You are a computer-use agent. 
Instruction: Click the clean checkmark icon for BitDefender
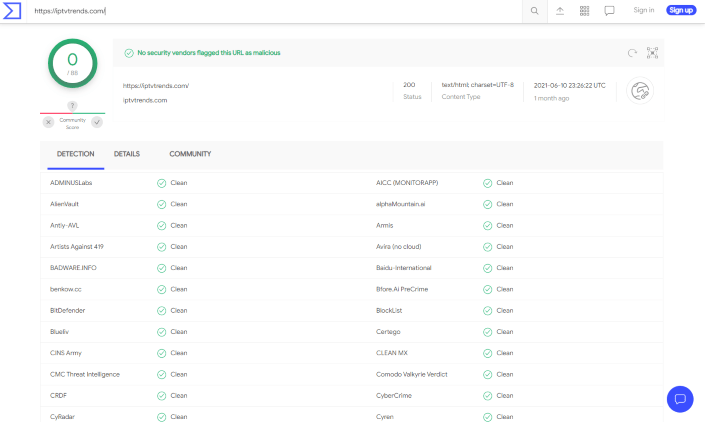pyautogui.click(x=161, y=311)
